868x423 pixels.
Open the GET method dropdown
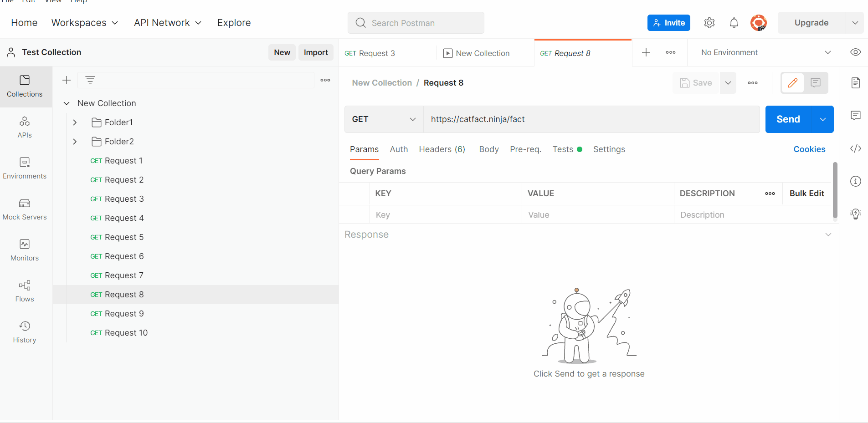[x=383, y=119]
